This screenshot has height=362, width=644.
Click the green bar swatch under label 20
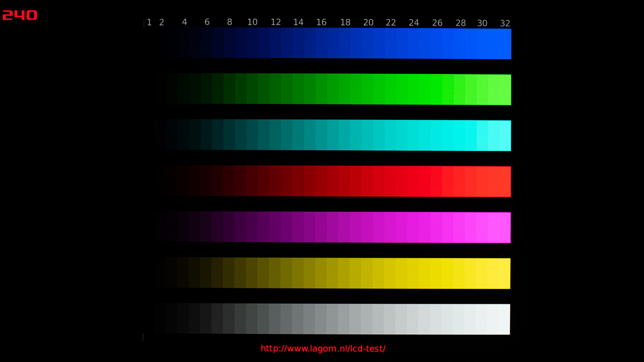pyautogui.click(x=367, y=89)
